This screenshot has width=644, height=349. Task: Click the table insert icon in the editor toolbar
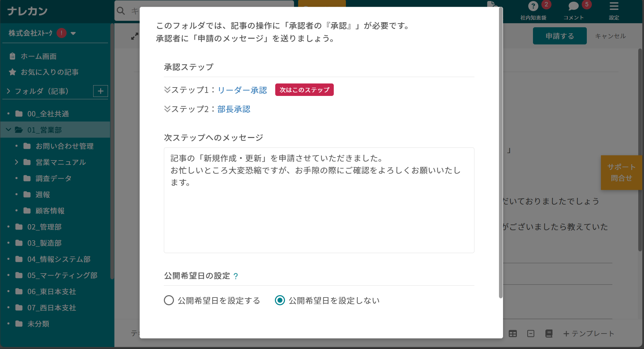click(513, 334)
